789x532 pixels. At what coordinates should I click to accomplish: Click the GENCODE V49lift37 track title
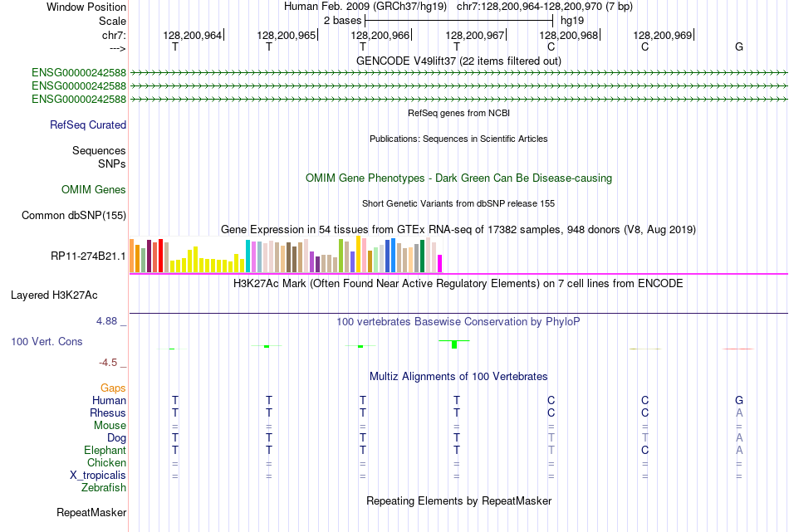click(x=458, y=61)
